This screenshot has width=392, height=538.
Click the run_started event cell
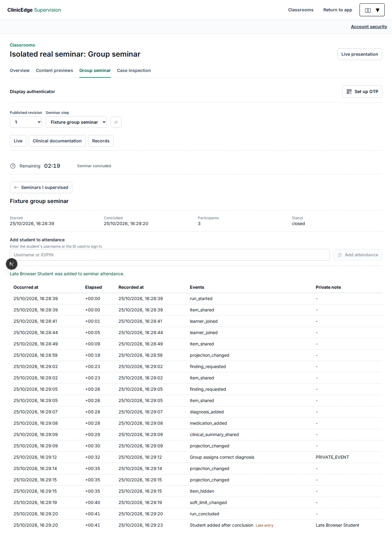[201, 299]
